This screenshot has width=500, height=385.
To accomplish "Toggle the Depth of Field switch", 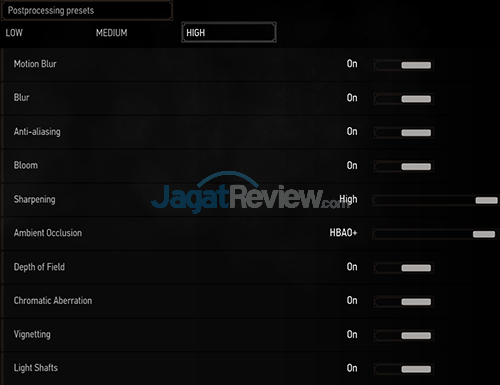I will pyautogui.click(x=404, y=268).
